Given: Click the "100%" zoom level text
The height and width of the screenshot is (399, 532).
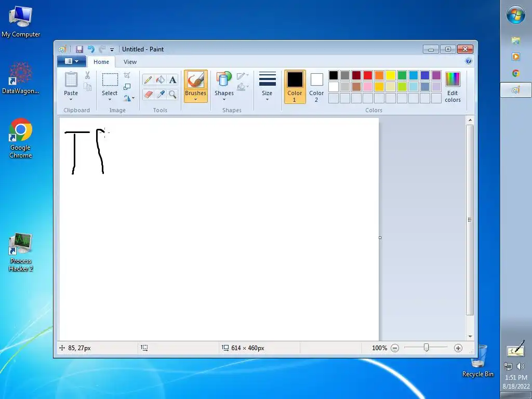Looking at the screenshot, I should click(x=379, y=348).
